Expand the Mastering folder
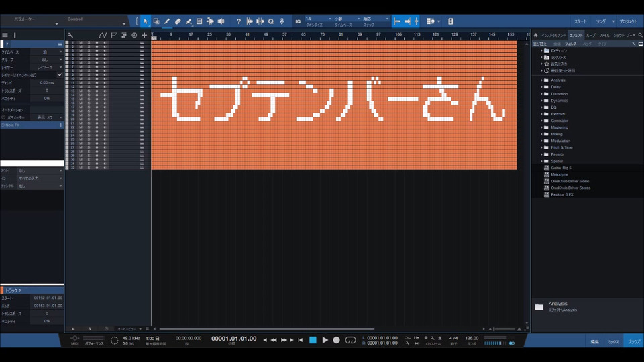The height and width of the screenshot is (362, 644). 541,127
